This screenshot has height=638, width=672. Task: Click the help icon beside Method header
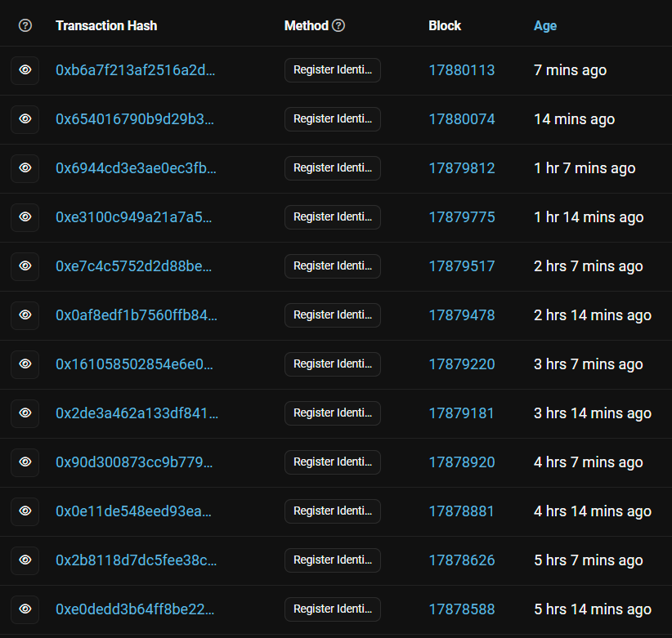click(x=338, y=25)
